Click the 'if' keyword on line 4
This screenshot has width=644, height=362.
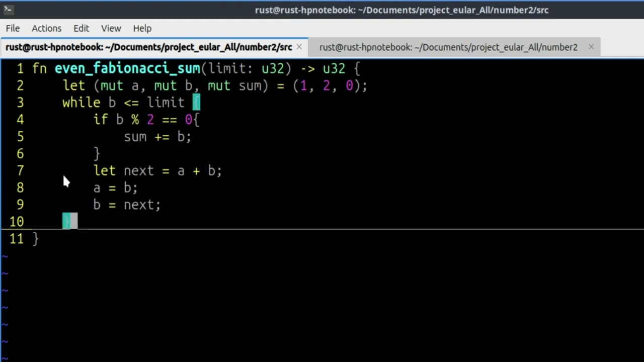[x=101, y=120]
